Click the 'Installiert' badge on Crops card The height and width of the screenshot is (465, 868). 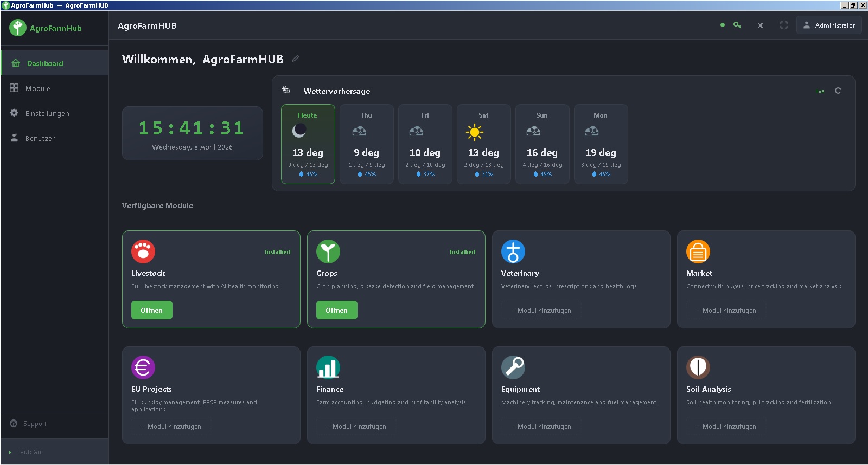(463, 252)
